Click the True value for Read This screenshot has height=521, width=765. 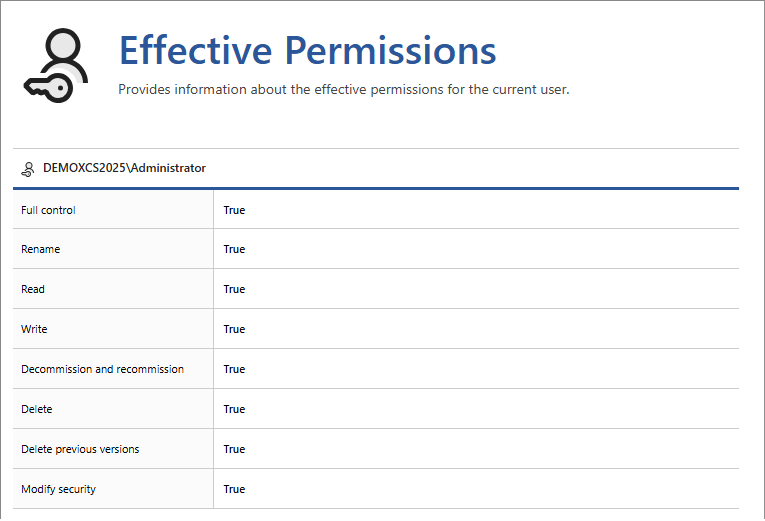pos(234,289)
